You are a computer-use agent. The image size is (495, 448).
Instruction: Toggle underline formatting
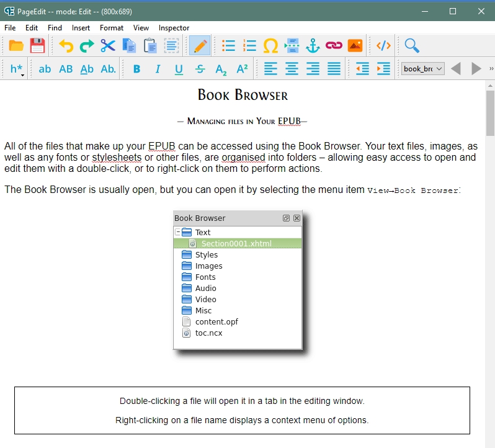pos(179,69)
